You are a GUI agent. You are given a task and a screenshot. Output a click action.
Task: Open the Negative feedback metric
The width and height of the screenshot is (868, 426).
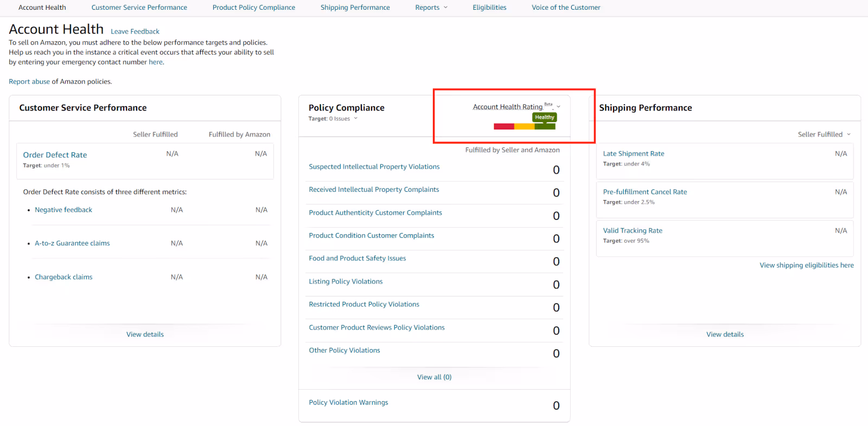click(x=63, y=210)
